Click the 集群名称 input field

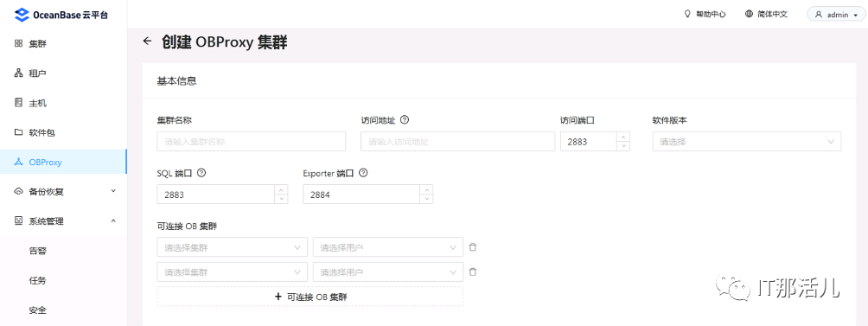coord(252,142)
